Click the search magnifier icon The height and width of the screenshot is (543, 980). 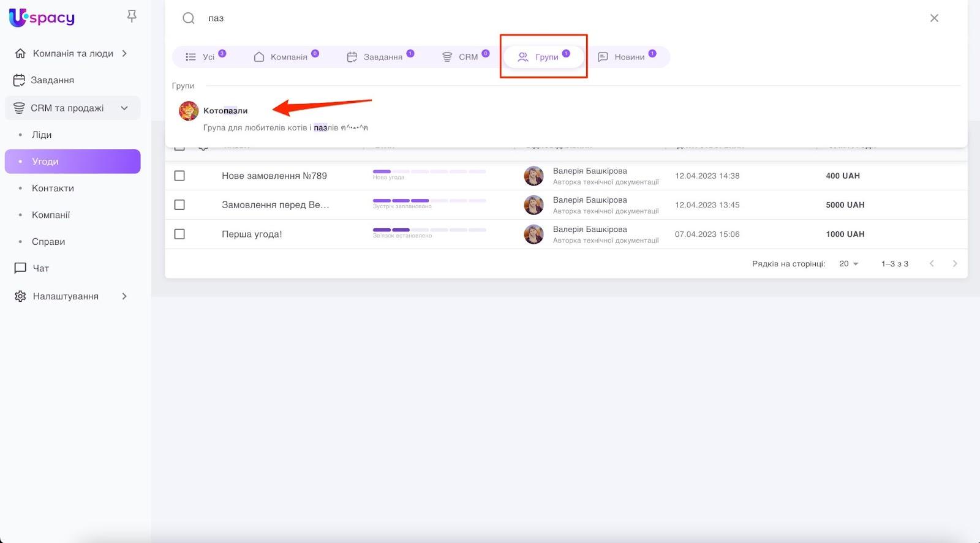189,18
